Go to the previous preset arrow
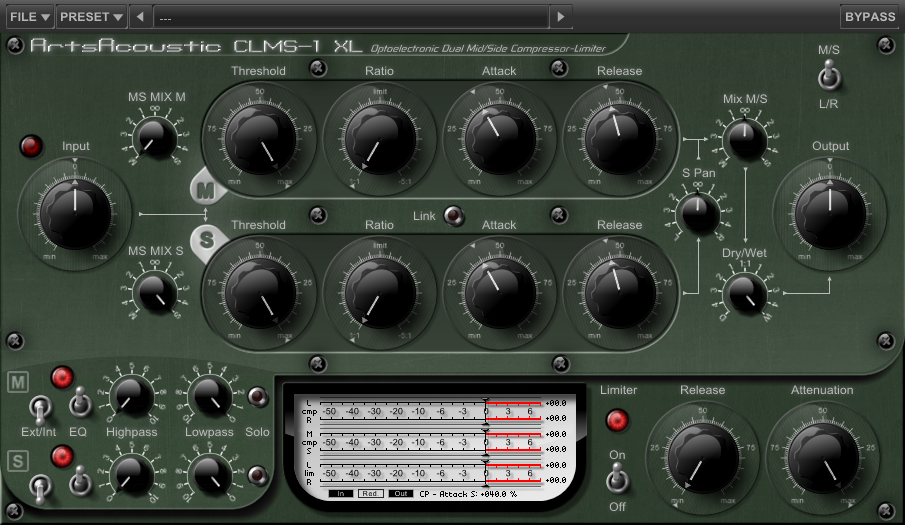This screenshot has width=905, height=525. point(140,17)
